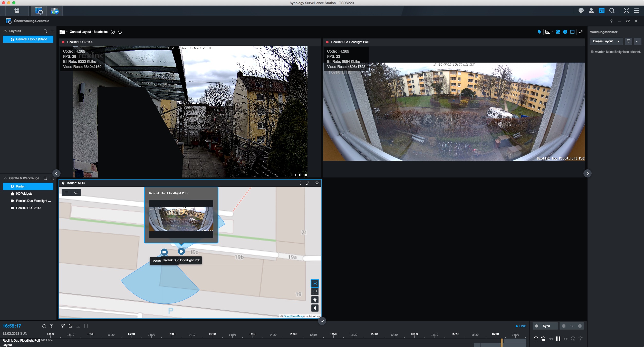
Task: Save the edited General Layout with checkmark
Action: click(112, 32)
